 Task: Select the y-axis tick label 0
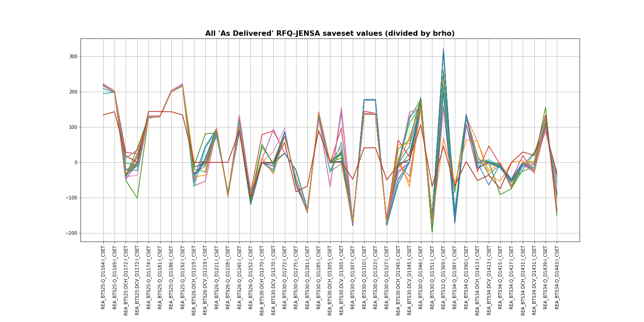[76, 162]
